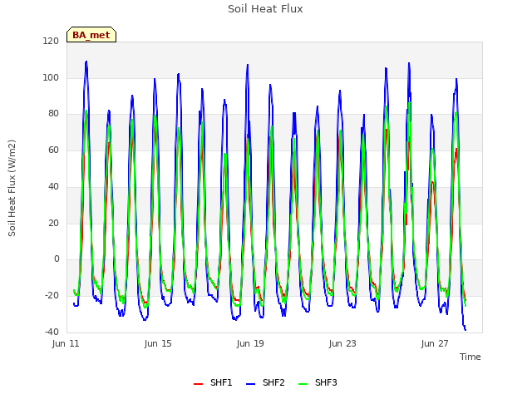
Task: Click the Jun 11 x-axis label
Action: [x=66, y=343]
